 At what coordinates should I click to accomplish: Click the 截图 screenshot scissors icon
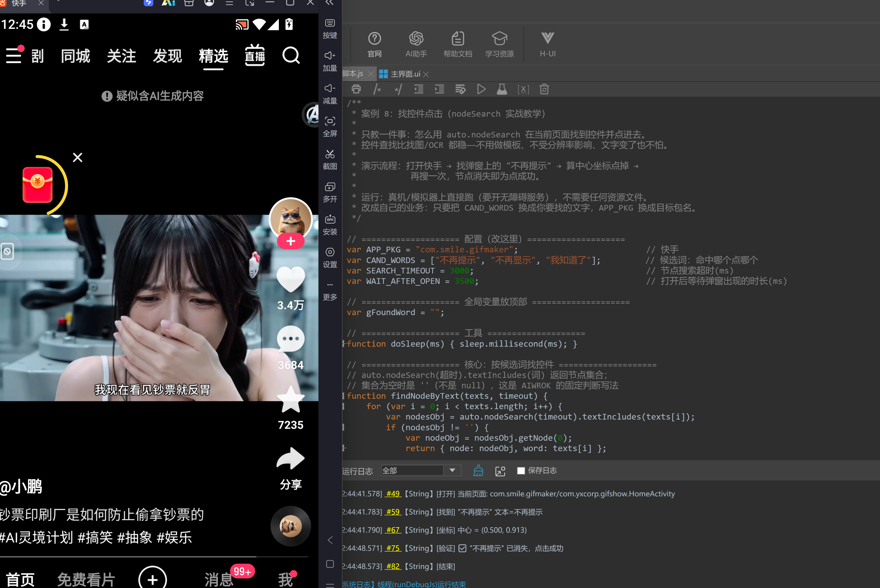click(x=329, y=159)
